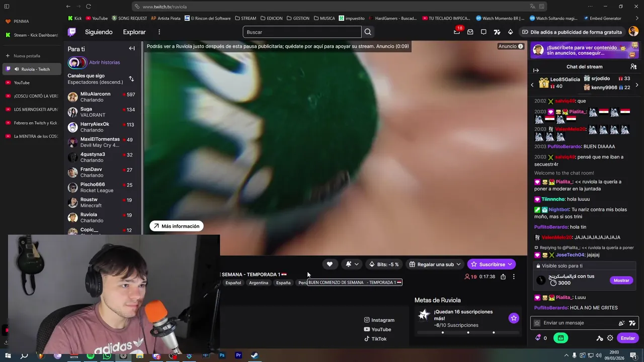Open Steam from the taskbar
Screen dimensions: 644x362
coord(255,355)
